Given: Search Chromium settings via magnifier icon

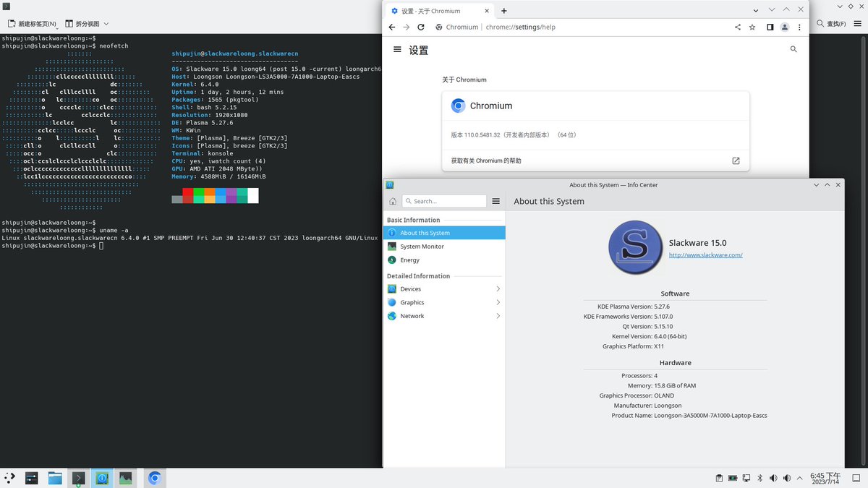Looking at the screenshot, I should click(793, 49).
